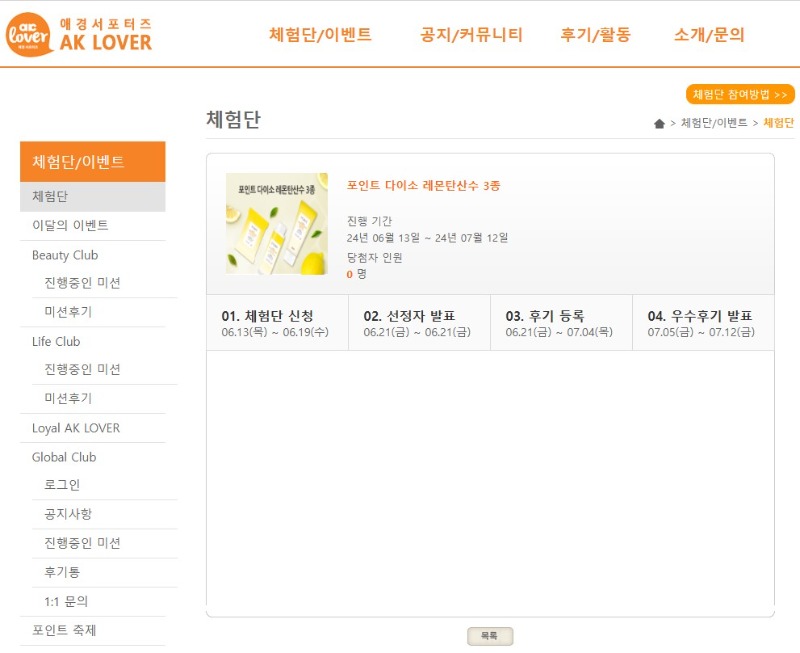The image size is (800, 653).
Task: Click the 체험단 page heading
Action: click(x=233, y=119)
